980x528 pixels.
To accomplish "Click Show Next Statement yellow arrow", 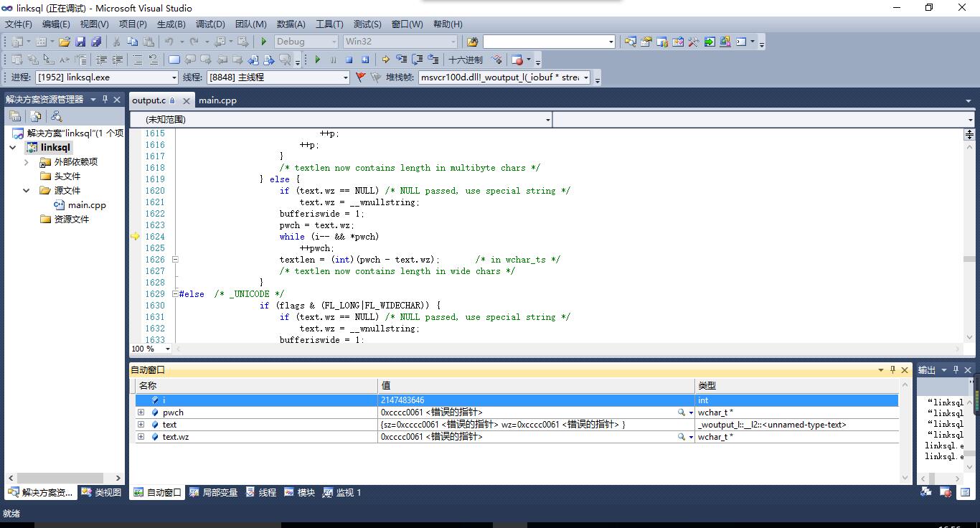I will (x=385, y=60).
